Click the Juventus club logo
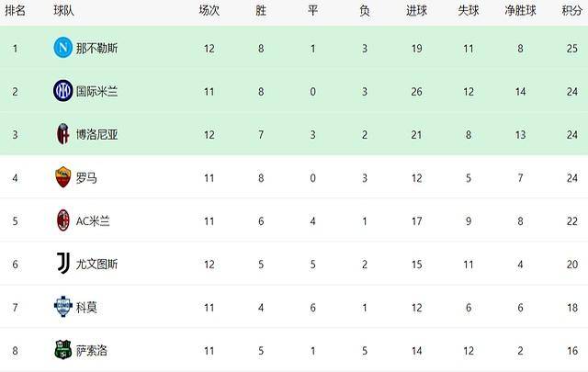 [62, 264]
